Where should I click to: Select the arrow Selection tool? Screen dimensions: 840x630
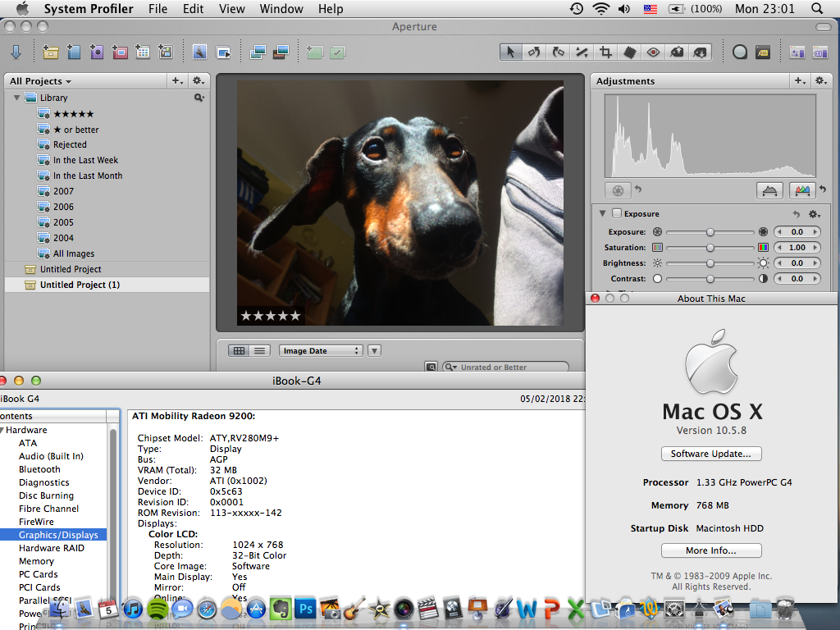coord(510,52)
